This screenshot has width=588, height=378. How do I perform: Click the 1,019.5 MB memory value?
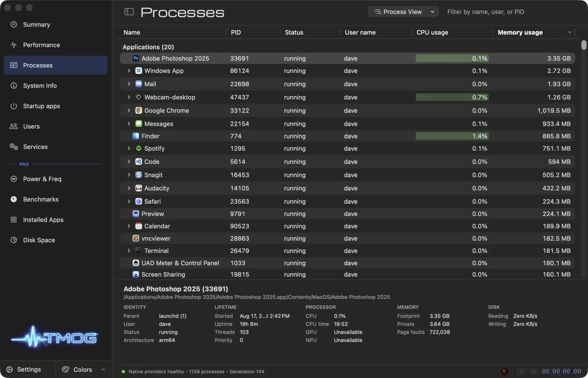pos(554,111)
